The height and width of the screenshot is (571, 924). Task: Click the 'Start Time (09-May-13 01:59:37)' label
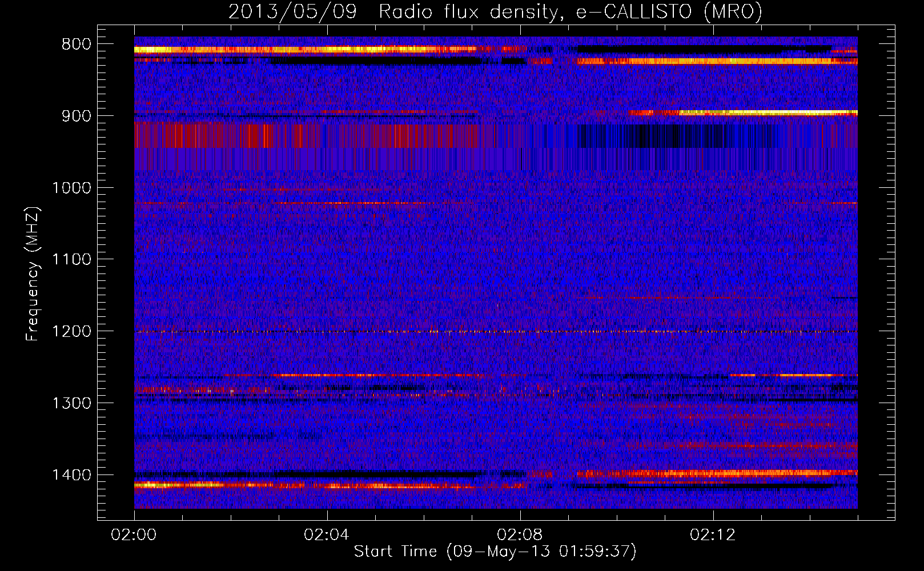[x=495, y=551]
